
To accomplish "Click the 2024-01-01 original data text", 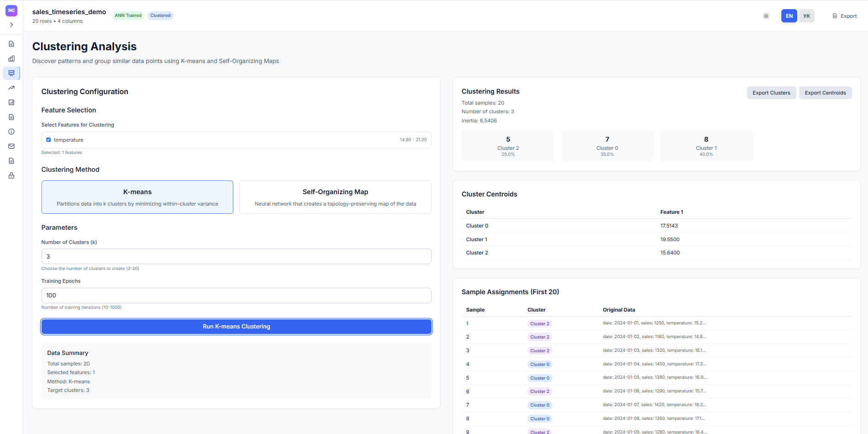I will (654, 323).
